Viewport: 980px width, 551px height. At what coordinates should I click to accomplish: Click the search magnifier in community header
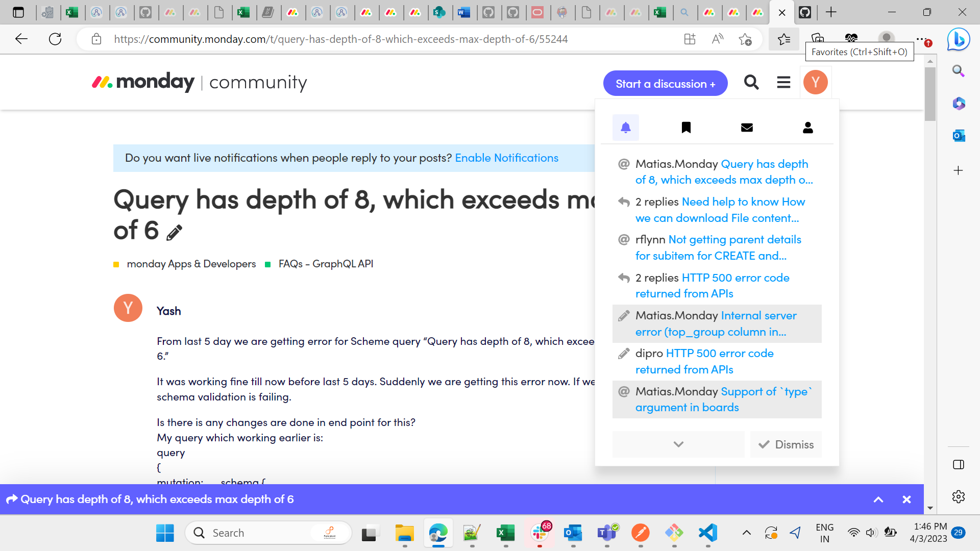pyautogui.click(x=751, y=82)
